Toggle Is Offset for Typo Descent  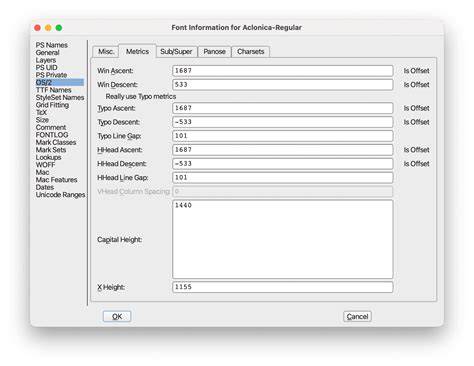pos(416,122)
